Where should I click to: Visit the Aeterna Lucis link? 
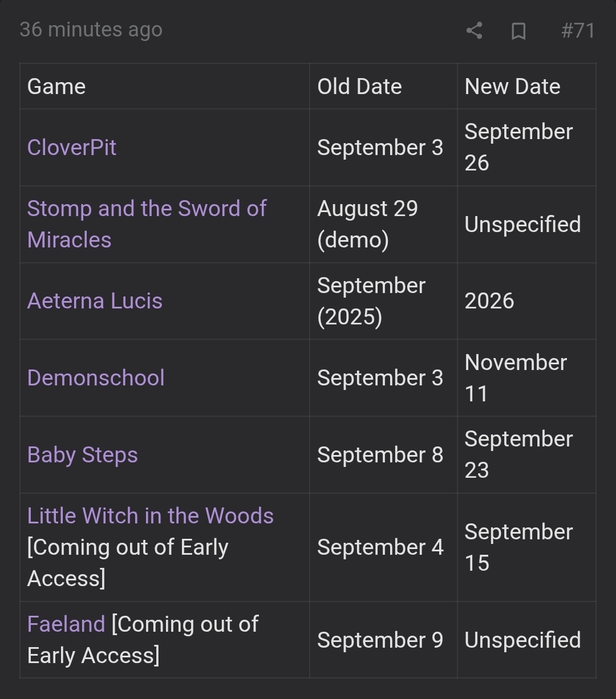click(x=95, y=301)
